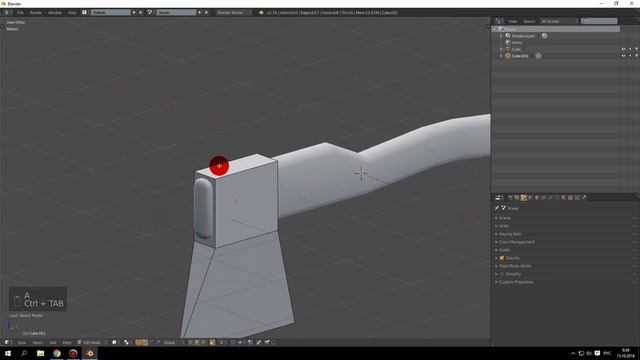Toggle Cube selectability arrow
Viewport: 640px width, 360px height.
(630, 49)
